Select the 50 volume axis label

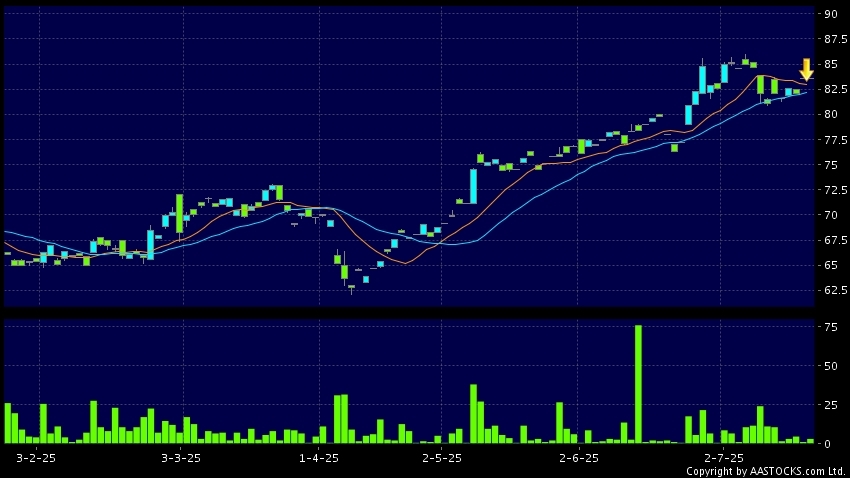point(830,366)
